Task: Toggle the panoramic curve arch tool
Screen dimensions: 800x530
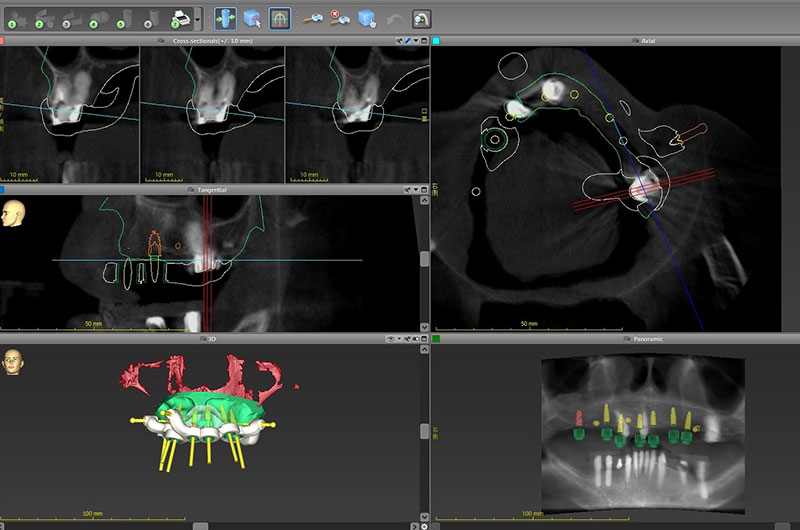Action: pyautogui.click(x=279, y=18)
